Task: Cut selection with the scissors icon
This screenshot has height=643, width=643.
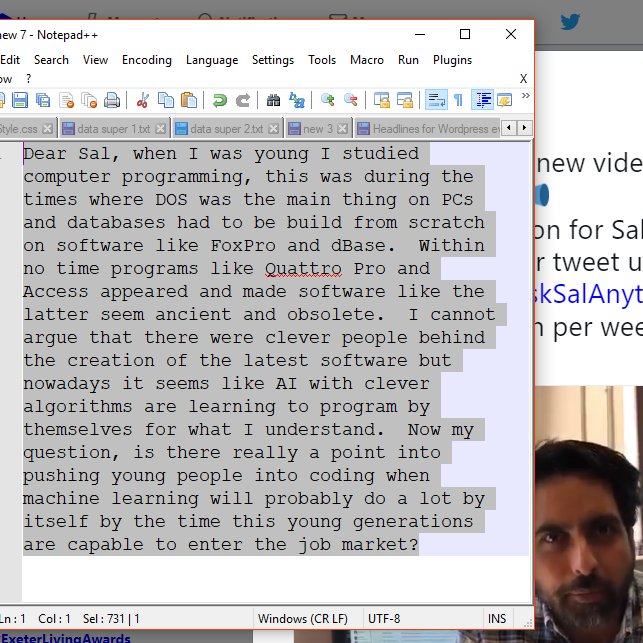Action: [143, 100]
